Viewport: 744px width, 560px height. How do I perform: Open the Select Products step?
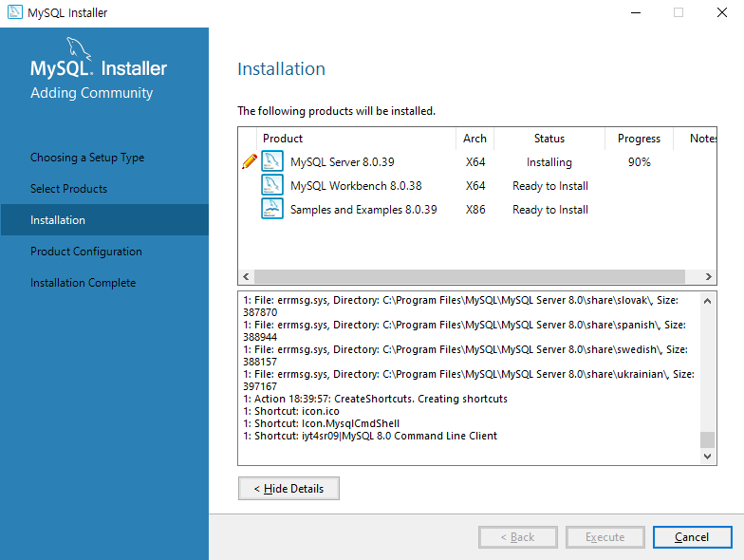[x=68, y=189]
